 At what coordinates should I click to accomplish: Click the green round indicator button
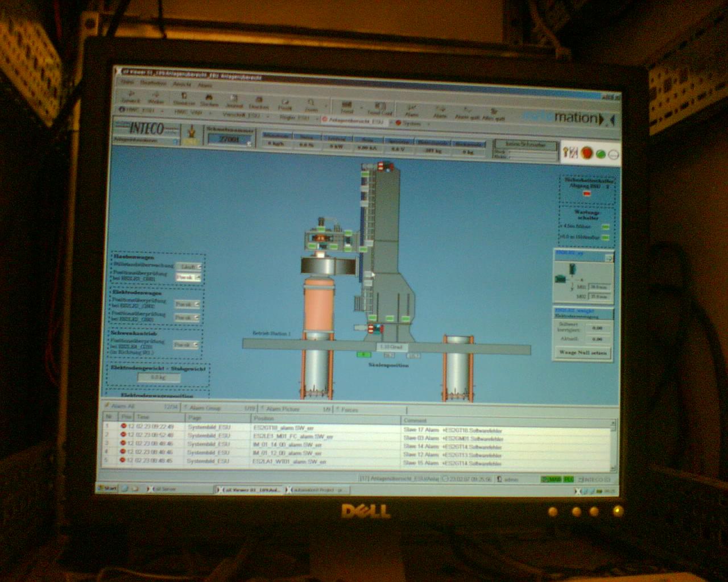tap(600, 153)
